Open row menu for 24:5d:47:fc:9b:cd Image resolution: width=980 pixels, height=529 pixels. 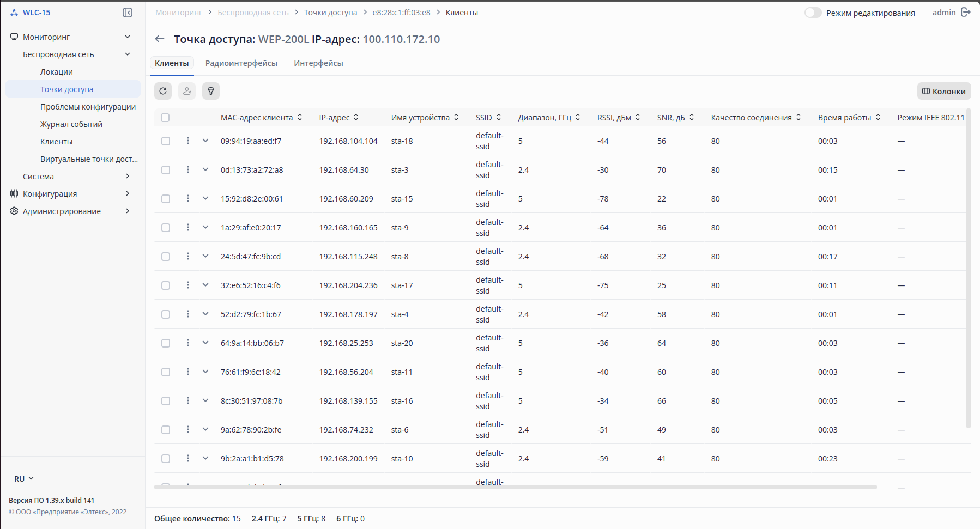[188, 256]
